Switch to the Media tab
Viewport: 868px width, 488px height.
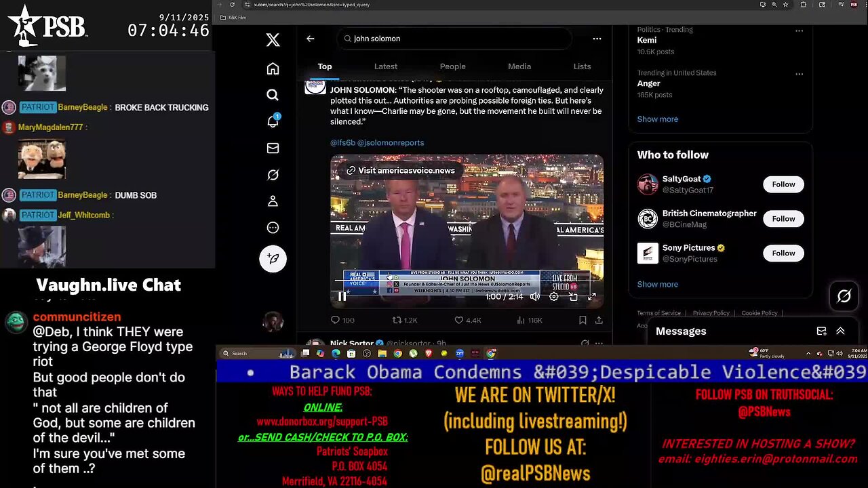(x=519, y=66)
